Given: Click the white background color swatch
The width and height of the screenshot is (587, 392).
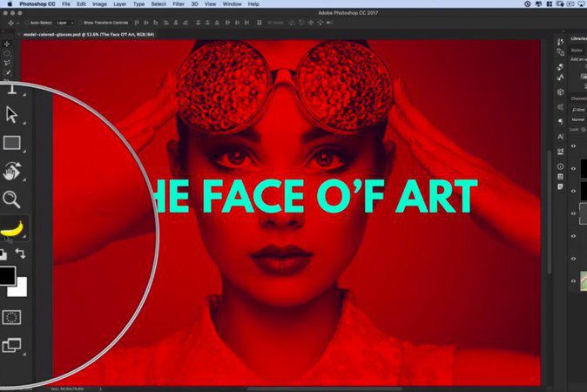Looking at the screenshot, I should [18, 287].
